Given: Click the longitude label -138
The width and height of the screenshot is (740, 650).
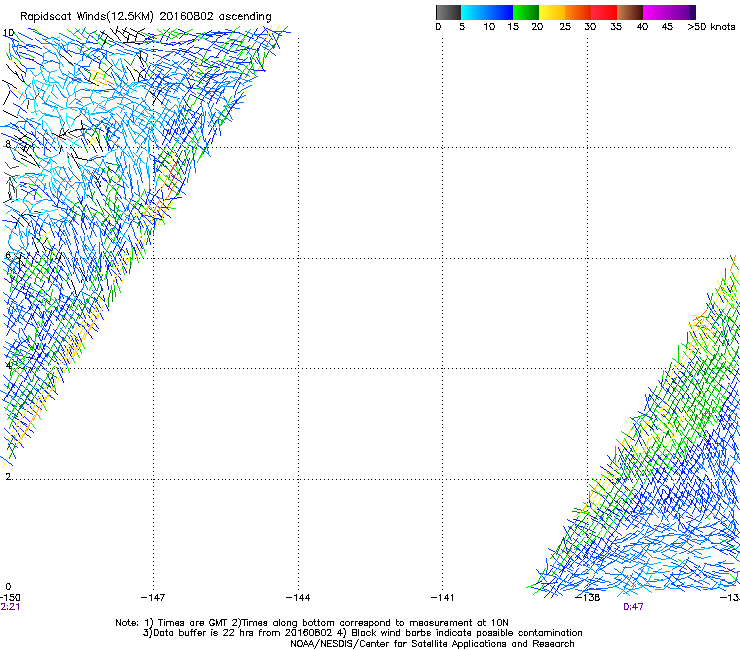Looking at the screenshot, I should tap(588, 598).
